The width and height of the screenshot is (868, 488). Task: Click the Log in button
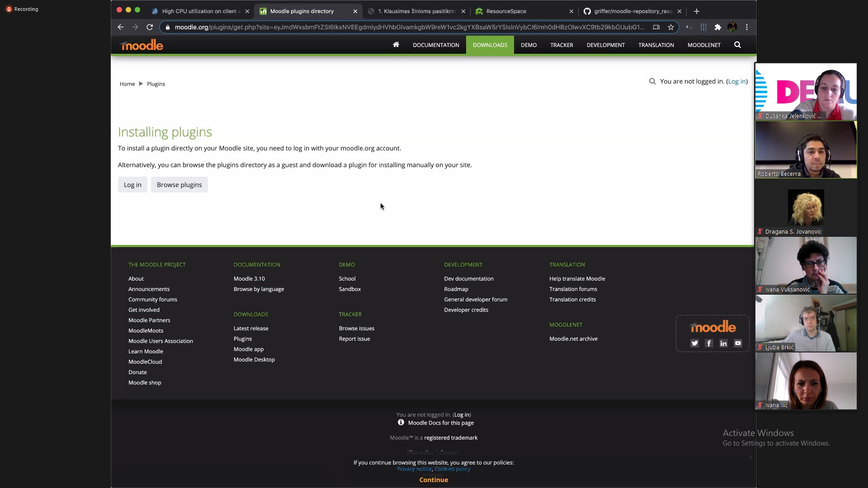point(132,185)
